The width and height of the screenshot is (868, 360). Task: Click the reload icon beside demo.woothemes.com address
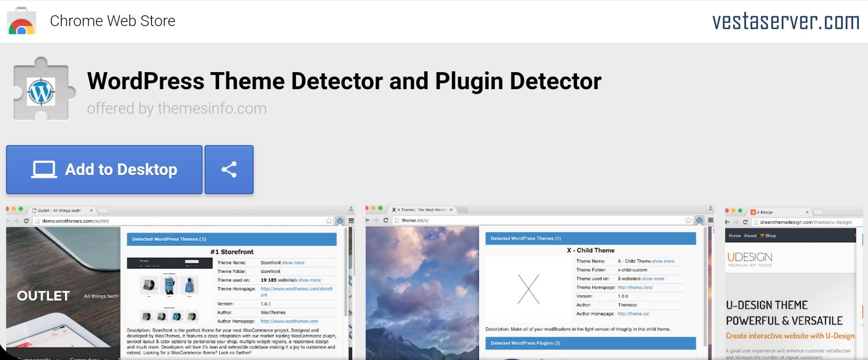26,221
